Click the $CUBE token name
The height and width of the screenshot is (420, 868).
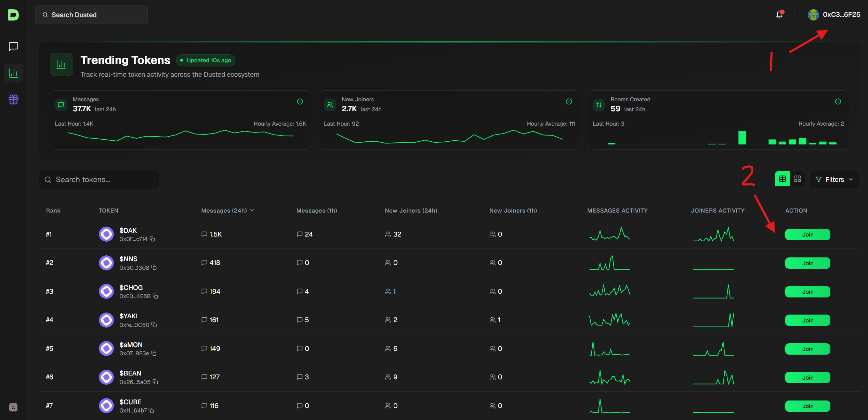click(x=130, y=402)
